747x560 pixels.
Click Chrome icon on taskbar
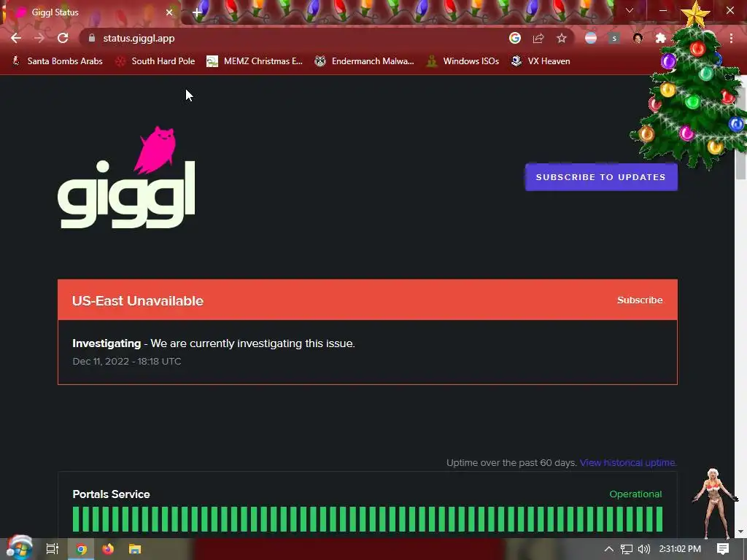pos(82,549)
